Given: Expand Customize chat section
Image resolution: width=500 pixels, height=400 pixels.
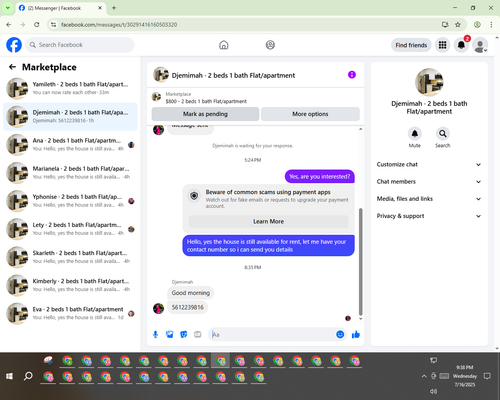Looking at the screenshot, I should click(x=429, y=164).
